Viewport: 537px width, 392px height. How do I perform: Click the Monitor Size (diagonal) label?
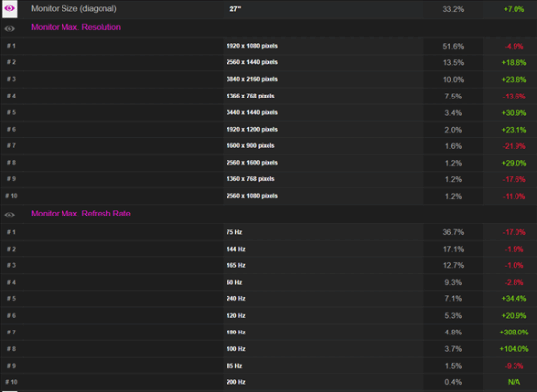click(74, 8)
